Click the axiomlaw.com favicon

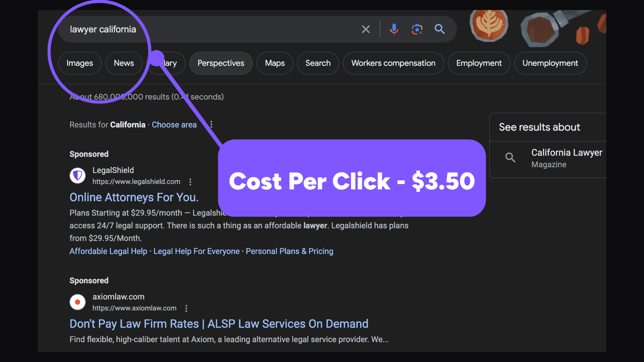[x=77, y=302]
